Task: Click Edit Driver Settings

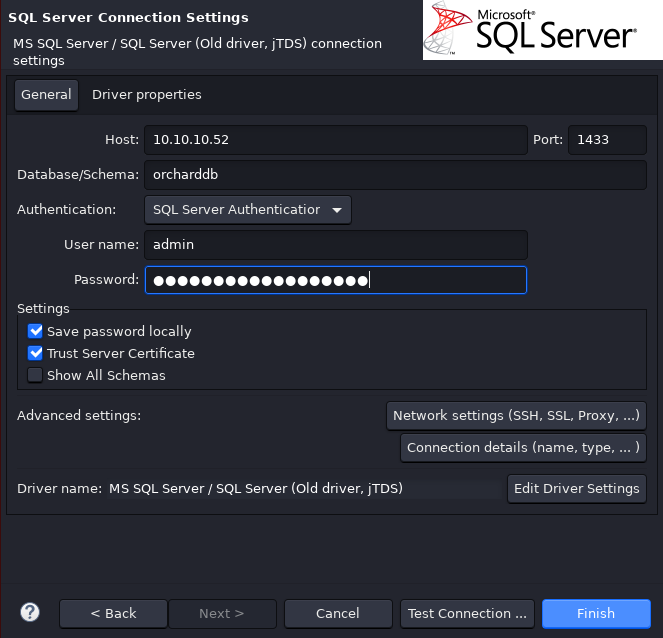Action: point(576,489)
